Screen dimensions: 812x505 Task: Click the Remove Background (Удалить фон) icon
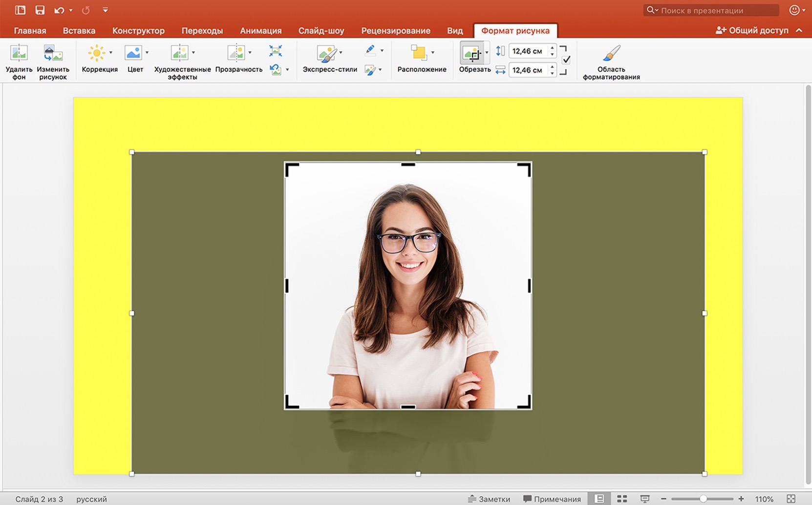pyautogui.click(x=19, y=53)
